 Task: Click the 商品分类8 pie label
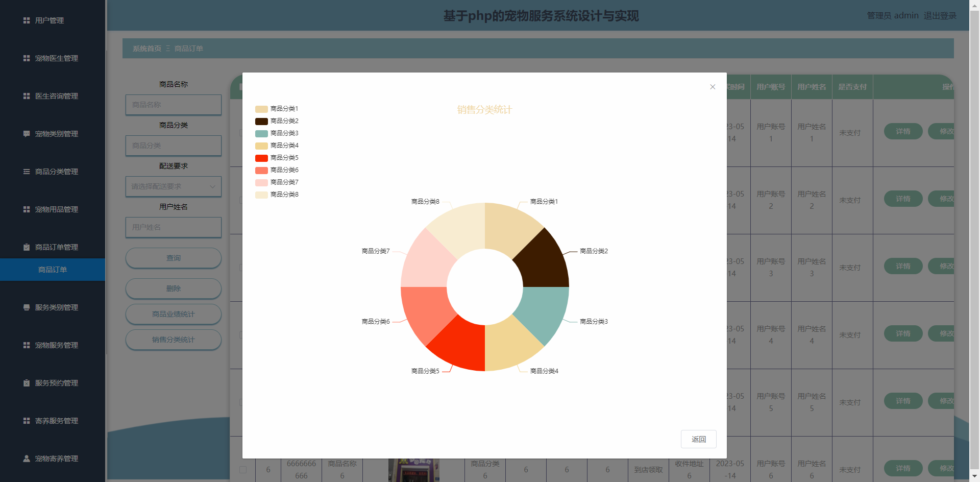[x=425, y=202]
